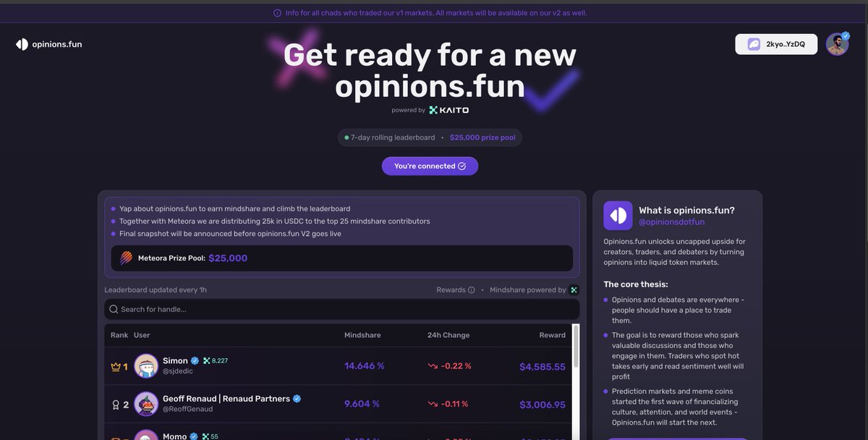Click Simon's 14.646 % mindshare value
Image resolution: width=868 pixels, height=440 pixels.
pyautogui.click(x=365, y=366)
